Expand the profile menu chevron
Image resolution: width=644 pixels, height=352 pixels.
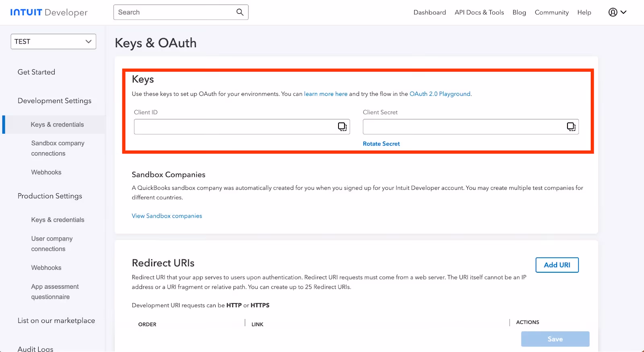coord(623,12)
